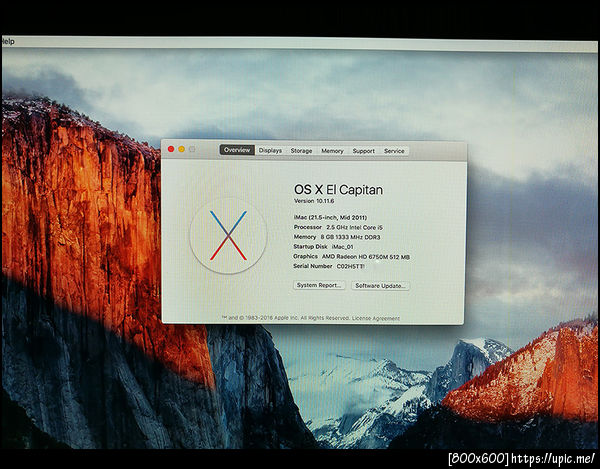Click the OS X El Capitan logo
Screen dimensions: 600x469
pos(228,235)
